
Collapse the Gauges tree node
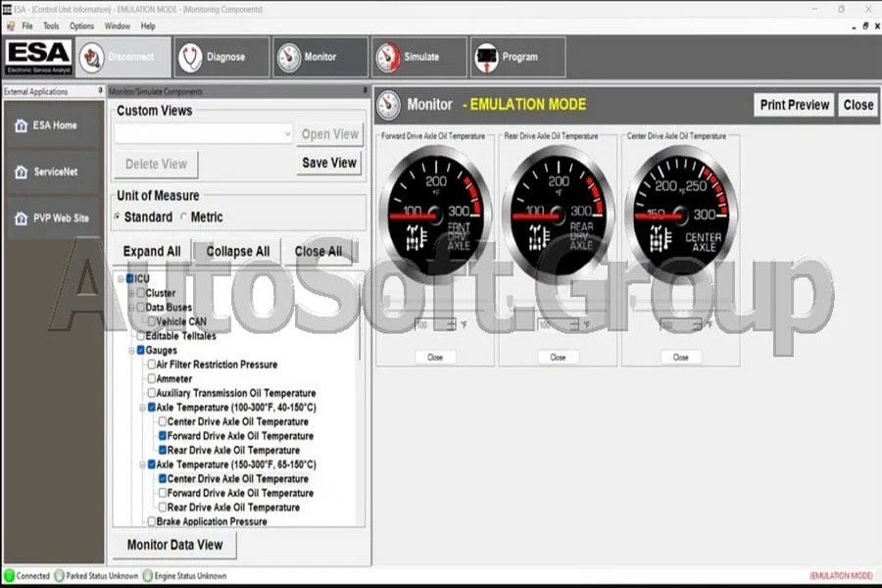(131, 351)
